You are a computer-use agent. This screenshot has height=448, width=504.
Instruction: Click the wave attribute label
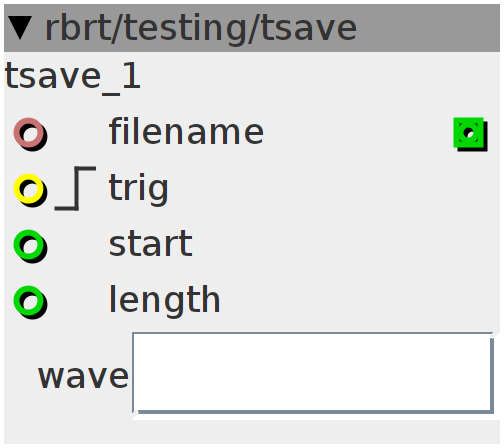pos(83,376)
